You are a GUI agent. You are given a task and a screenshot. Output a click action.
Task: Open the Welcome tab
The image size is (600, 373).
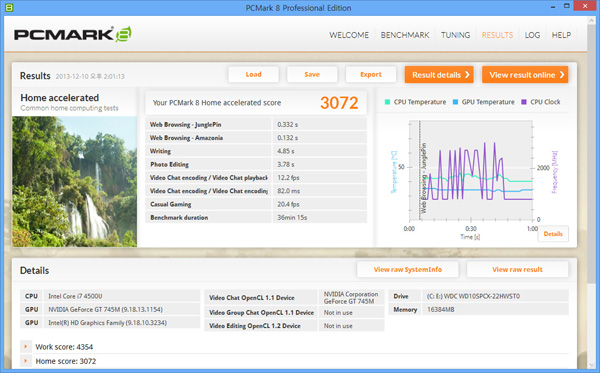click(x=349, y=35)
